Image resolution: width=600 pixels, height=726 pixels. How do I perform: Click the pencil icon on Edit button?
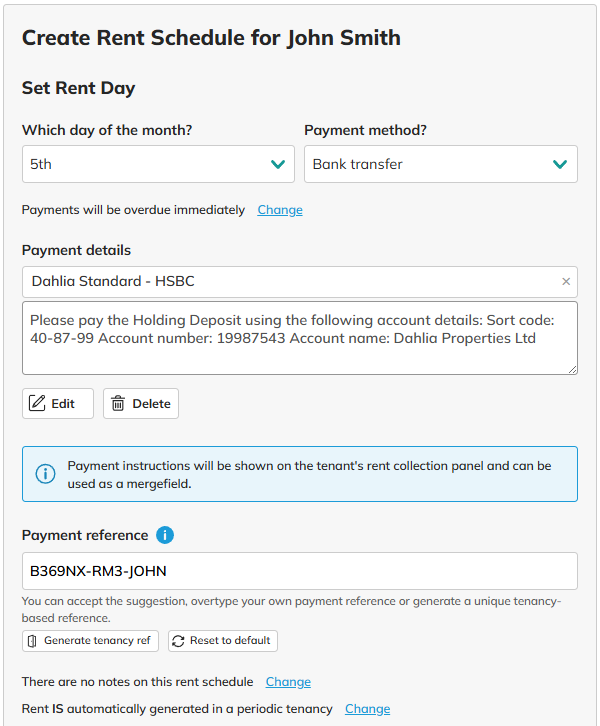38,404
